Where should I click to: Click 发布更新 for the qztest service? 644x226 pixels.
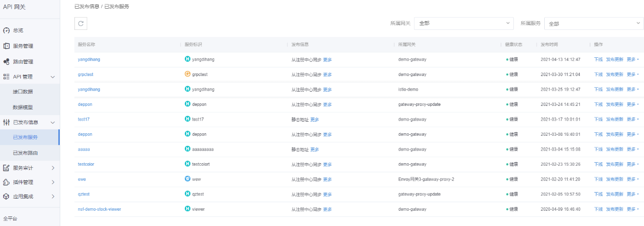615,195
